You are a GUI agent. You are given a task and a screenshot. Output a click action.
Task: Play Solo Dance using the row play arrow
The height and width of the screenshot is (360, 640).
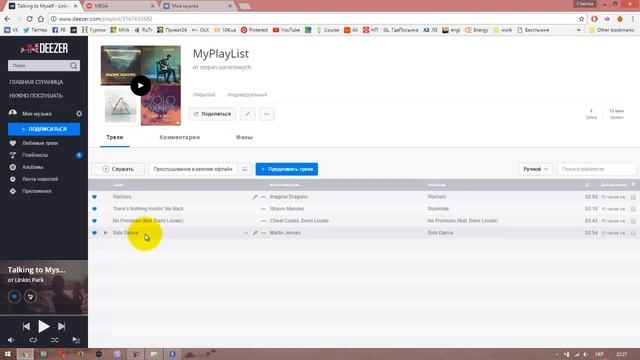[105, 233]
